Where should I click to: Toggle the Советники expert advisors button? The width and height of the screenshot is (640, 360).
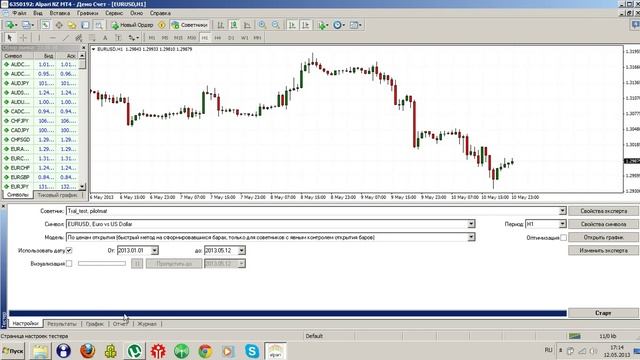[x=190, y=25]
